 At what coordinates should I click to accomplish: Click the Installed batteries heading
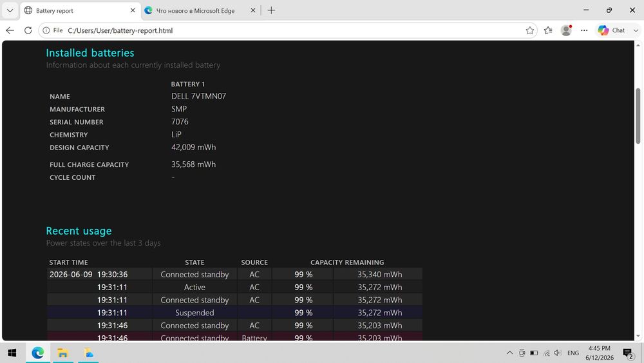click(x=90, y=53)
